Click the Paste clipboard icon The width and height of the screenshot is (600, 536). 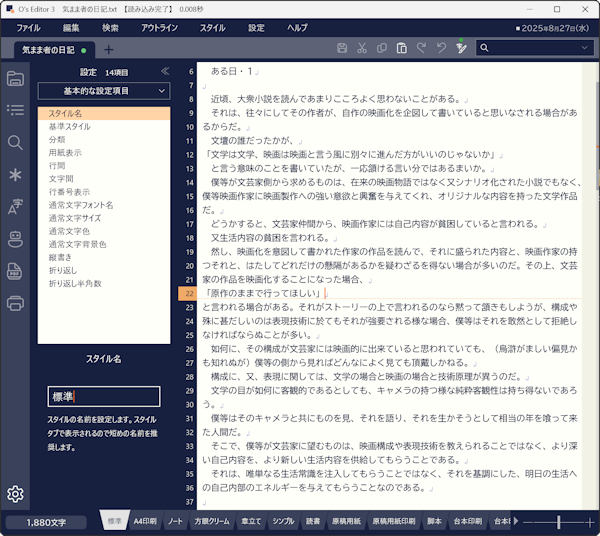click(x=401, y=48)
